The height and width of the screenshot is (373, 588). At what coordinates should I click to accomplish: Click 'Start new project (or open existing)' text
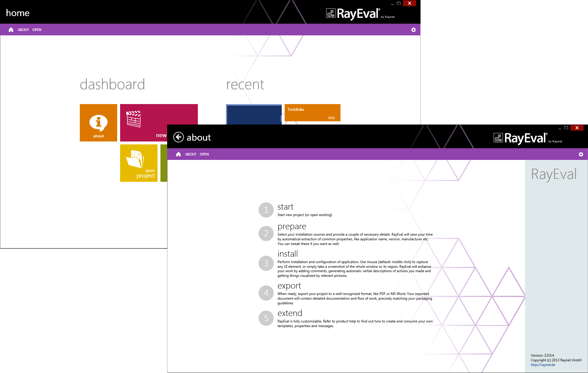(305, 215)
